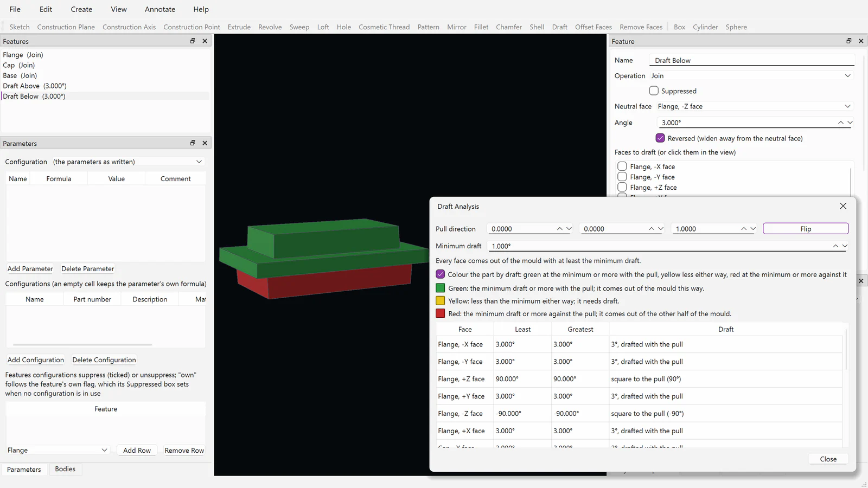The image size is (868, 488).
Task: Close the Draft Analysis dialog with X
Action: pos(843,206)
